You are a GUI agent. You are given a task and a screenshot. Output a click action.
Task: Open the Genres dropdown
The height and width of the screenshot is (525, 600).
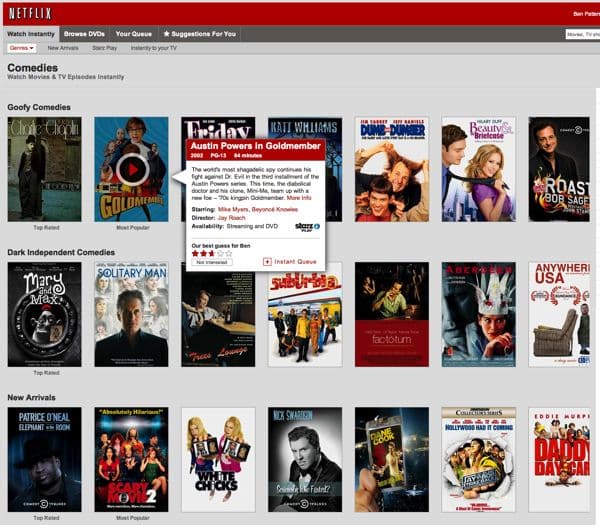click(22, 48)
